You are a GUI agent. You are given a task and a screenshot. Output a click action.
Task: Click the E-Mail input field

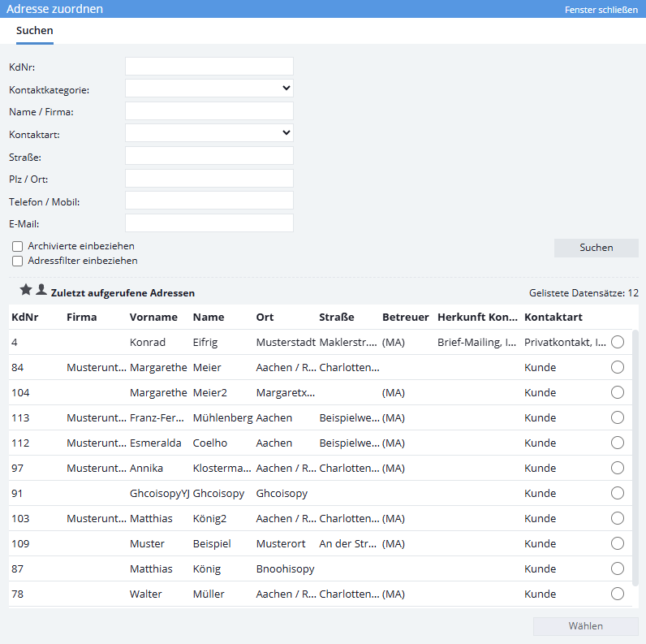(209, 223)
